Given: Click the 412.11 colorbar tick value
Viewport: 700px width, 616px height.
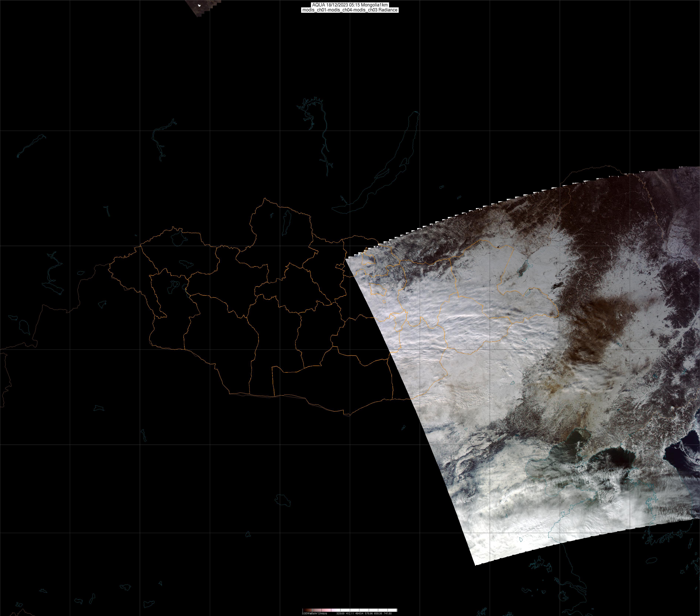Looking at the screenshot, I should 350,613.
